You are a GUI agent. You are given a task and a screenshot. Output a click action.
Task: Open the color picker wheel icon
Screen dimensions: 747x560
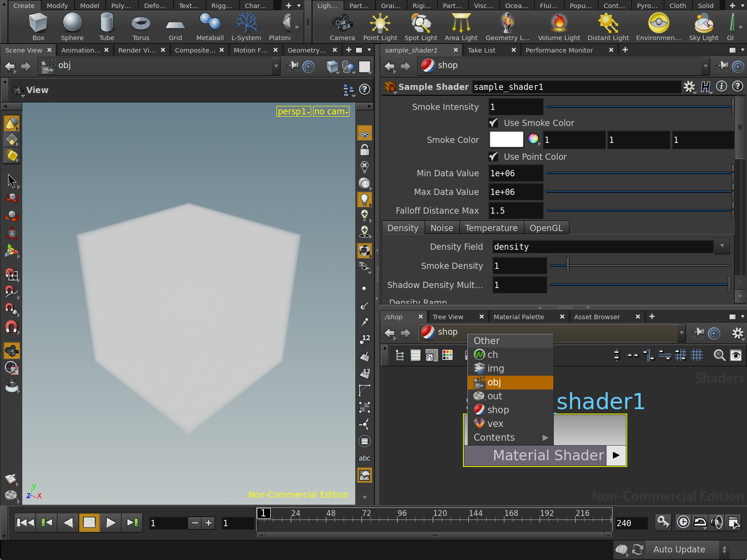(x=533, y=139)
